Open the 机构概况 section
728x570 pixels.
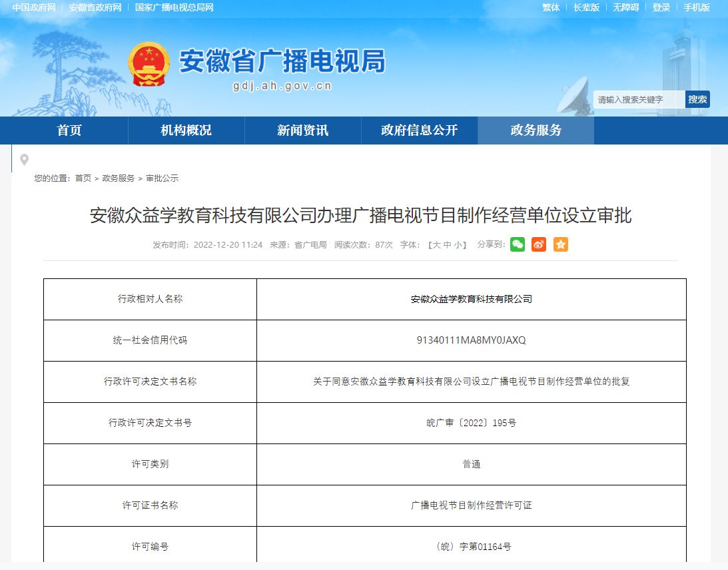pos(186,131)
